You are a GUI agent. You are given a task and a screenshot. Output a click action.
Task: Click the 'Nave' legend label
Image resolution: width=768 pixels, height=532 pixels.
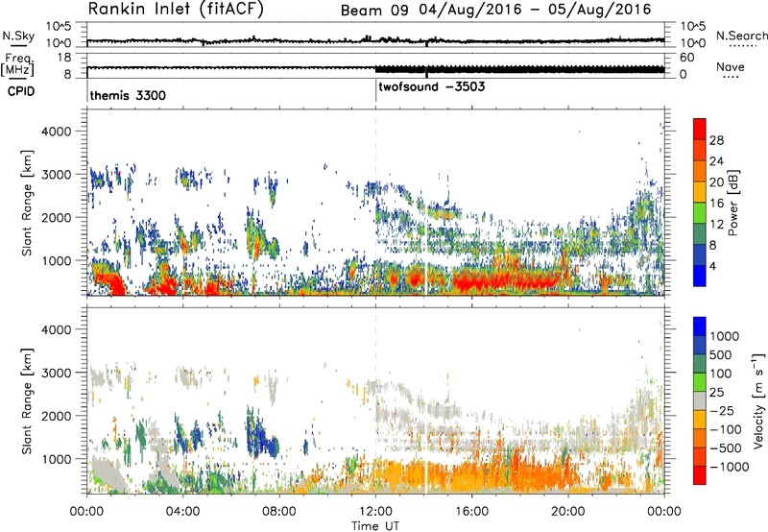[730, 66]
